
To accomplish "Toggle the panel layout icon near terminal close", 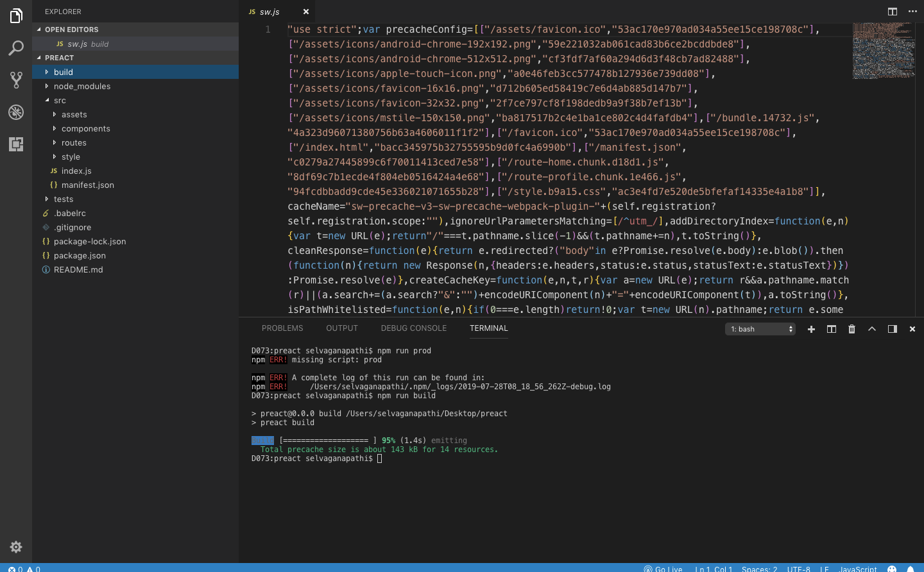I will 892,328.
